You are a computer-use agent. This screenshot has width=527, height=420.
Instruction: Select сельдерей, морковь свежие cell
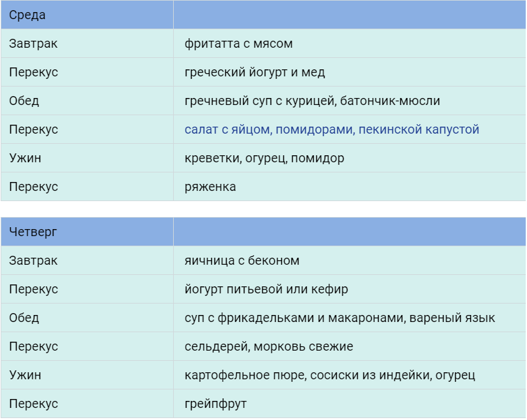pos(349,346)
